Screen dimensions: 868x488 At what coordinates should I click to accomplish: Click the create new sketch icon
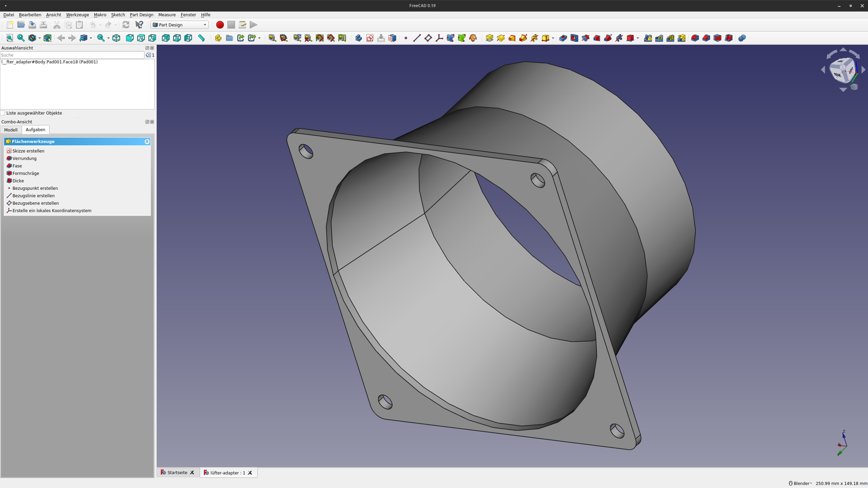click(x=370, y=38)
